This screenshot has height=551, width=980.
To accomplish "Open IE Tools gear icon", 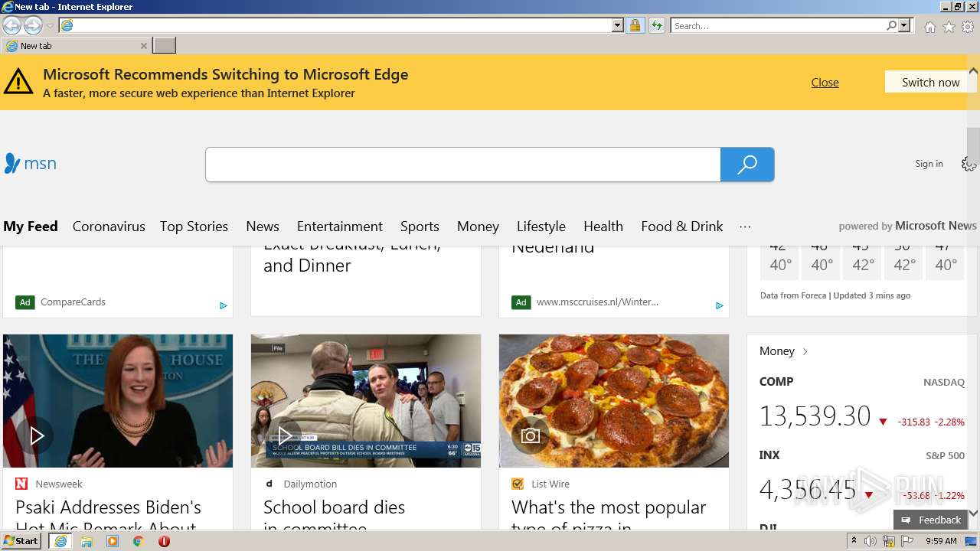I will click(968, 27).
